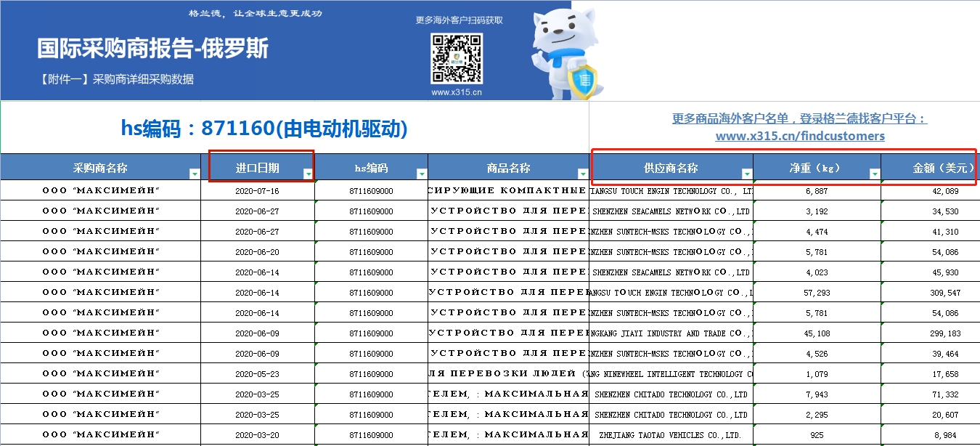Click the QR code in the banner
Viewport: 980px width, 446px height.
(457, 59)
